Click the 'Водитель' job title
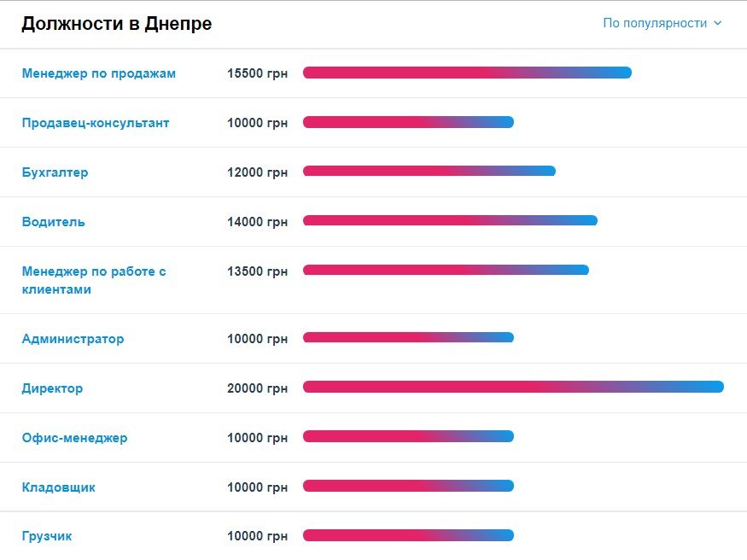Screen dimensions: 747x560 [53, 222]
